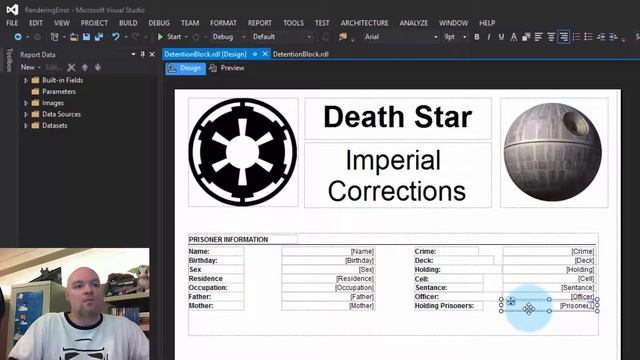Click the New Project toolbar icon
640x360 pixels.
pyautogui.click(x=54, y=37)
